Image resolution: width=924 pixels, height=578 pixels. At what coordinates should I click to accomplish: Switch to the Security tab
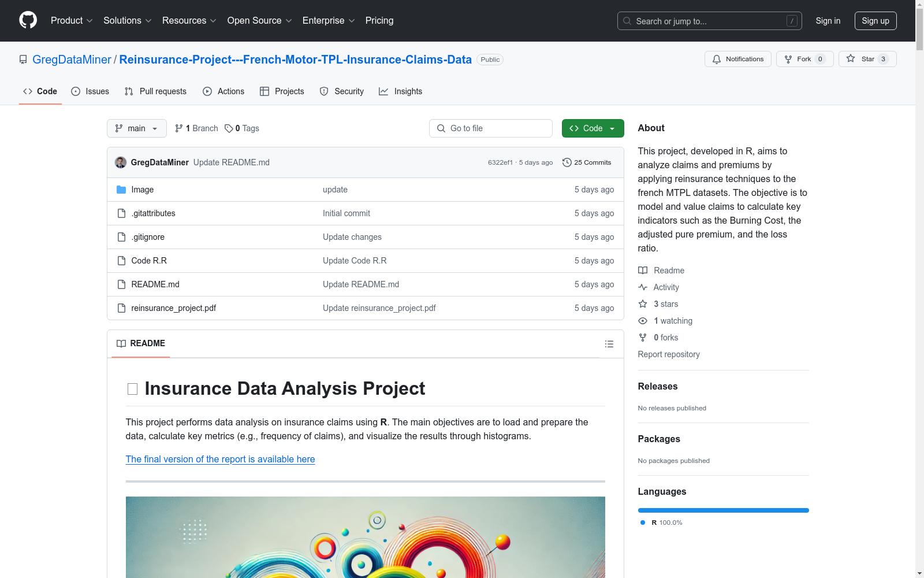[x=342, y=91]
